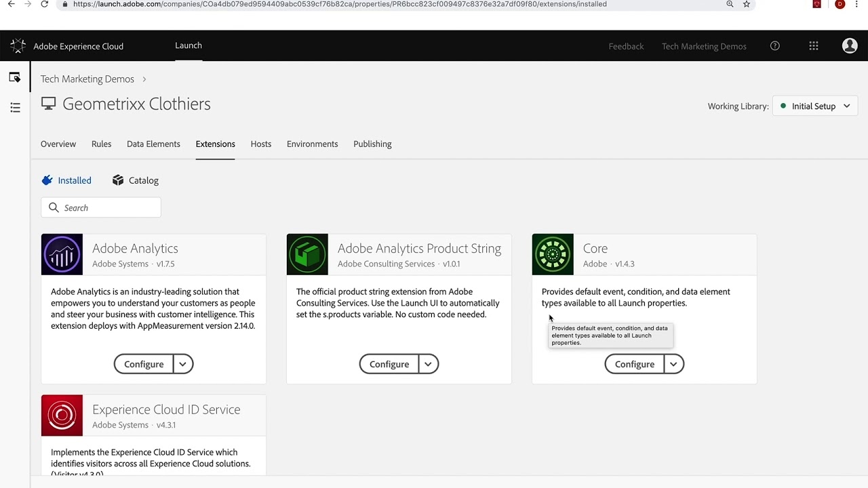Click the Core card title
This screenshot has width=868, height=488.
pyautogui.click(x=595, y=249)
